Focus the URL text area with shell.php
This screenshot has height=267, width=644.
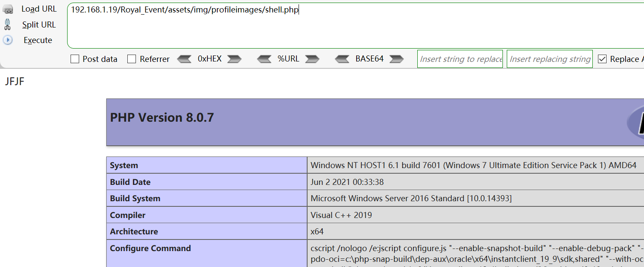(x=355, y=25)
